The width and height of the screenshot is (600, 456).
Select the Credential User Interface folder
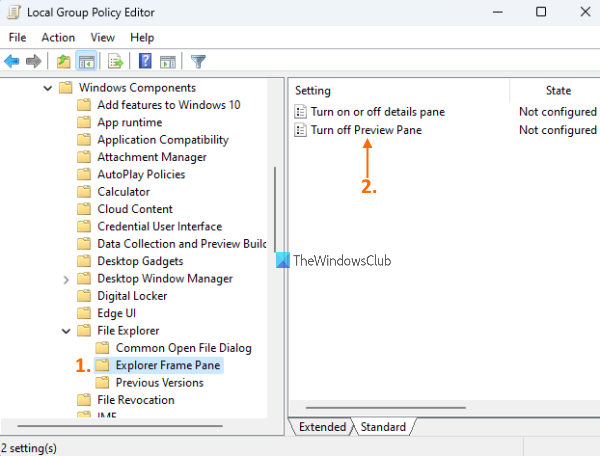coord(160,226)
